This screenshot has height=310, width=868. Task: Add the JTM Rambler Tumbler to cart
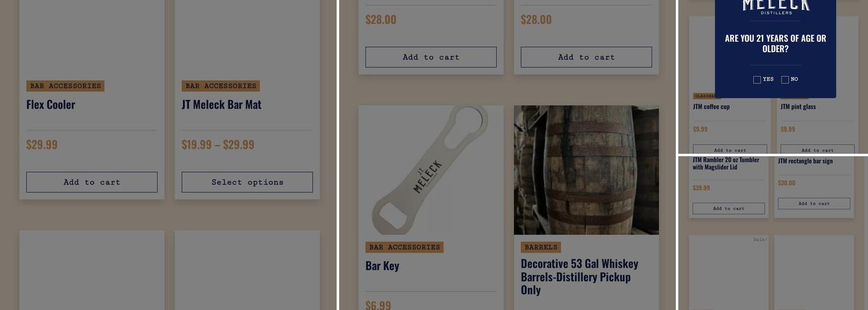(728, 208)
